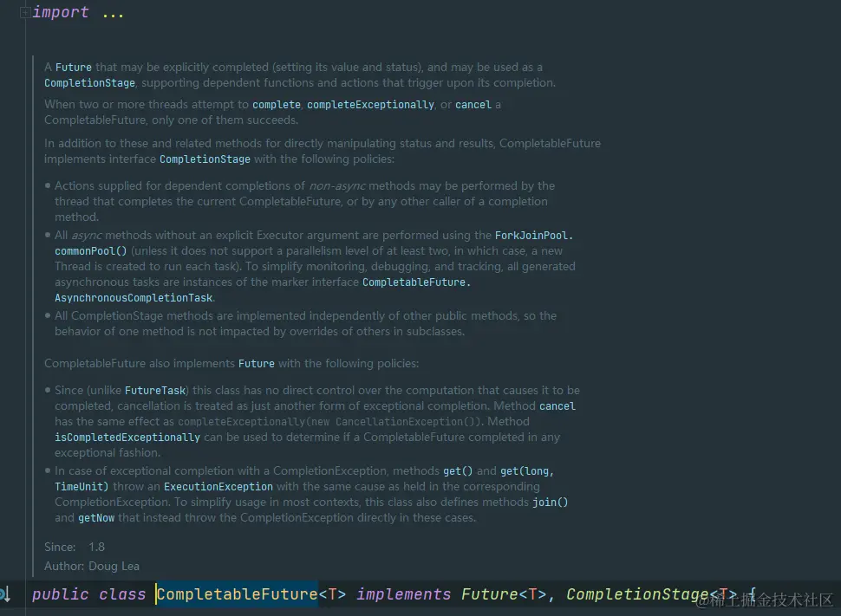Open the CompletionStage link before 'supporting dependent functions'
The image size is (841, 616).
[89, 83]
